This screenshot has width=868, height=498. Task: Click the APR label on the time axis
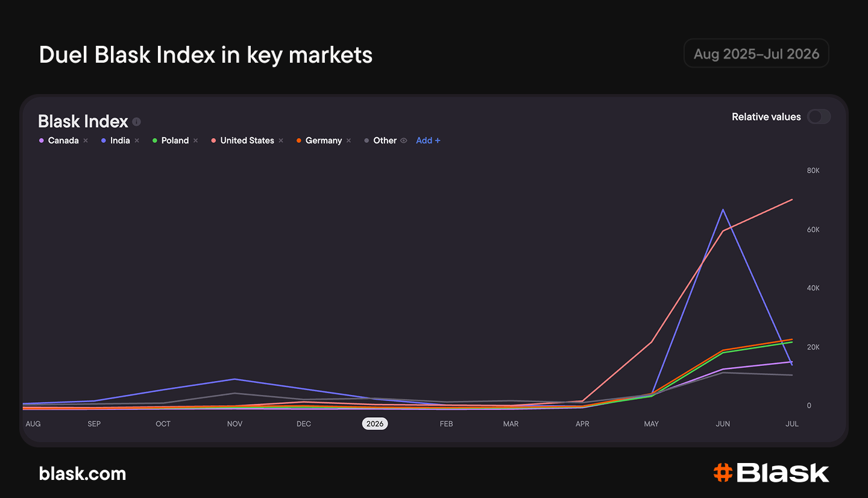pos(582,424)
